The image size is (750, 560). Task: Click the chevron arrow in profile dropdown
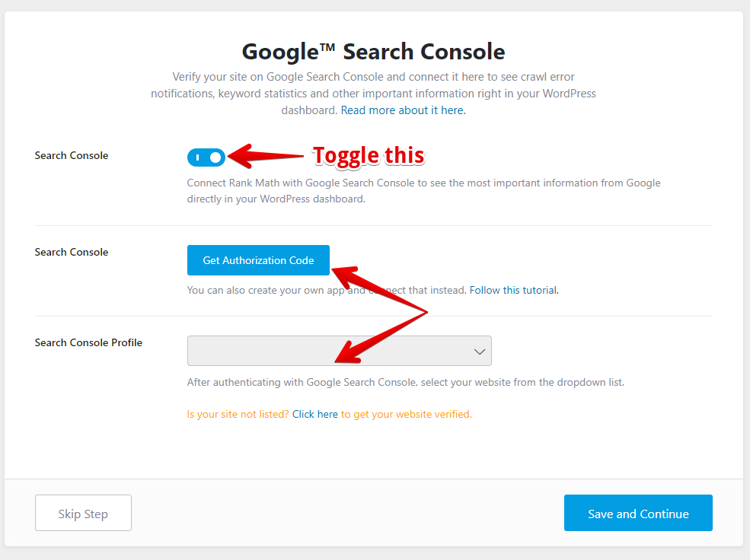tap(480, 352)
